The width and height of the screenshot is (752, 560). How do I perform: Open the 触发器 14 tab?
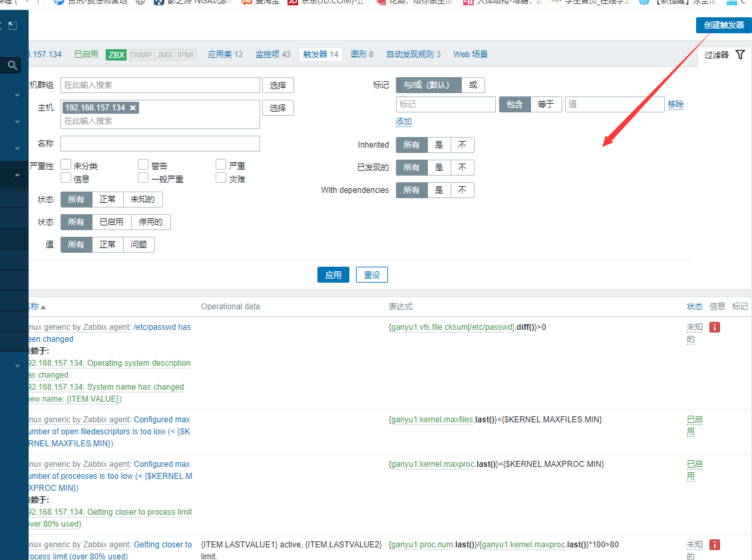320,55
